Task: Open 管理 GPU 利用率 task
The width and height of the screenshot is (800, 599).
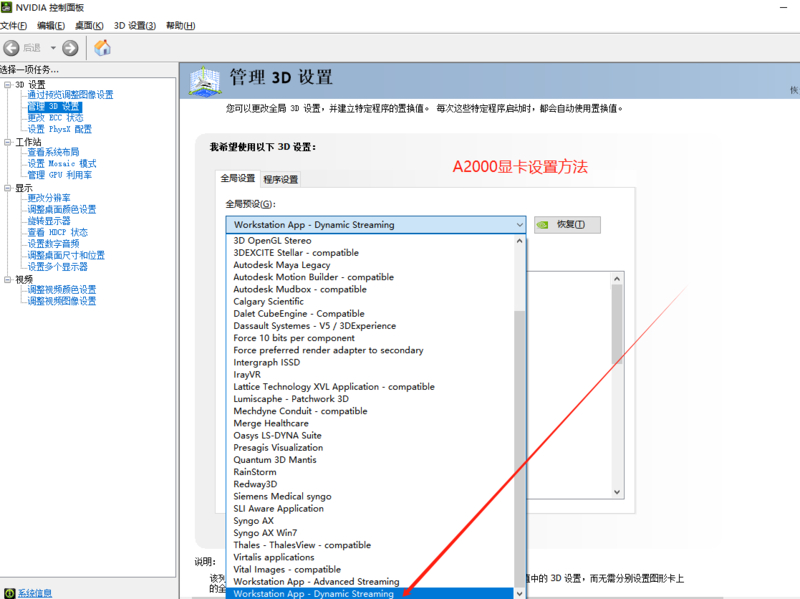Action: pyautogui.click(x=60, y=175)
